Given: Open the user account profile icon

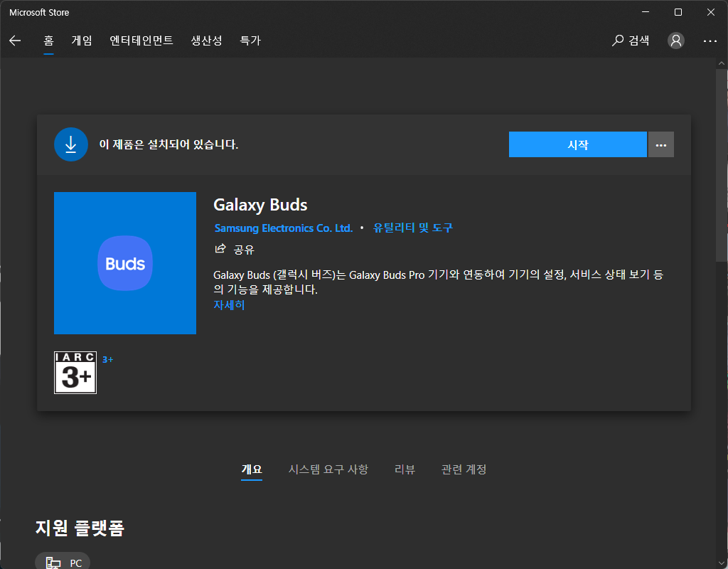Looking at the screenshot, I should click(676, 41).
